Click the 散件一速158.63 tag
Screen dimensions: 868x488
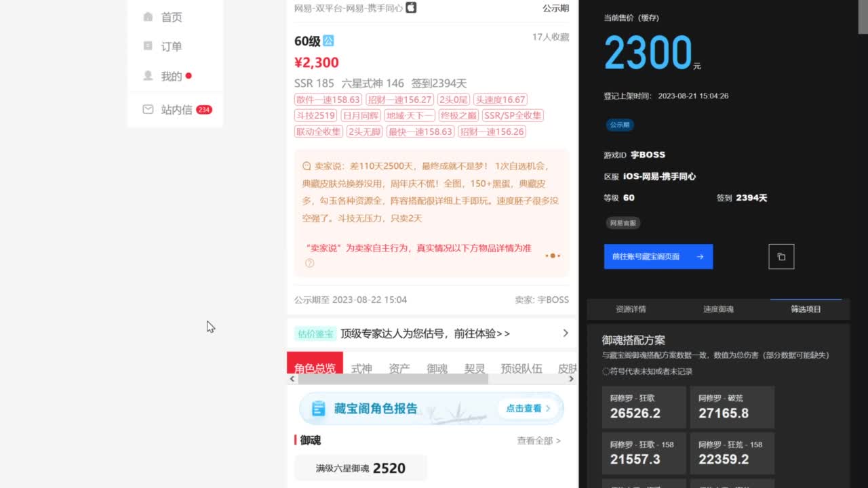pyautogui.click(x=328, y=100)
